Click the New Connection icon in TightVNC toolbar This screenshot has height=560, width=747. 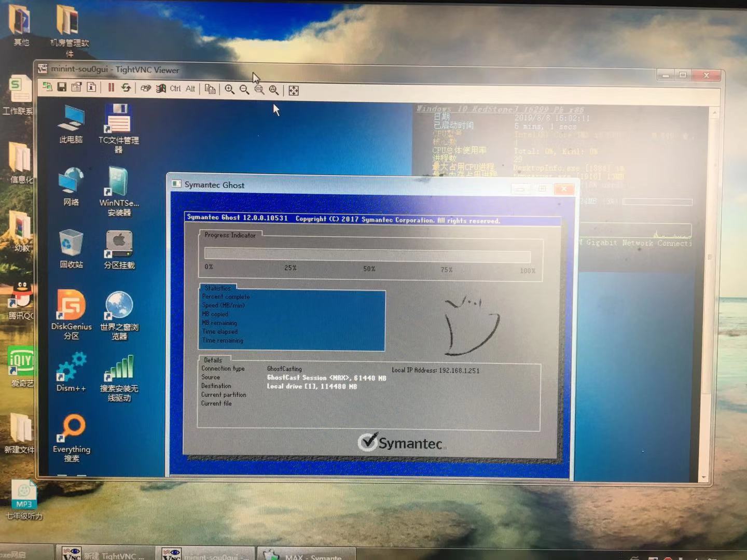pos(47,87)
